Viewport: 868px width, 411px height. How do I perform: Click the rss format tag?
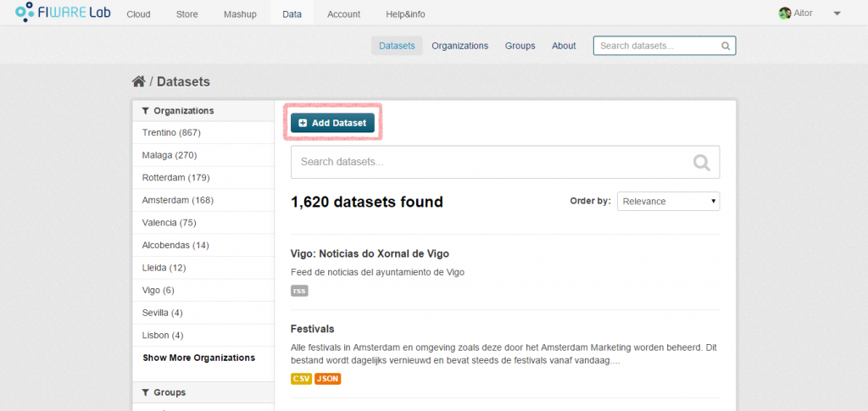[x=299, y=291]
